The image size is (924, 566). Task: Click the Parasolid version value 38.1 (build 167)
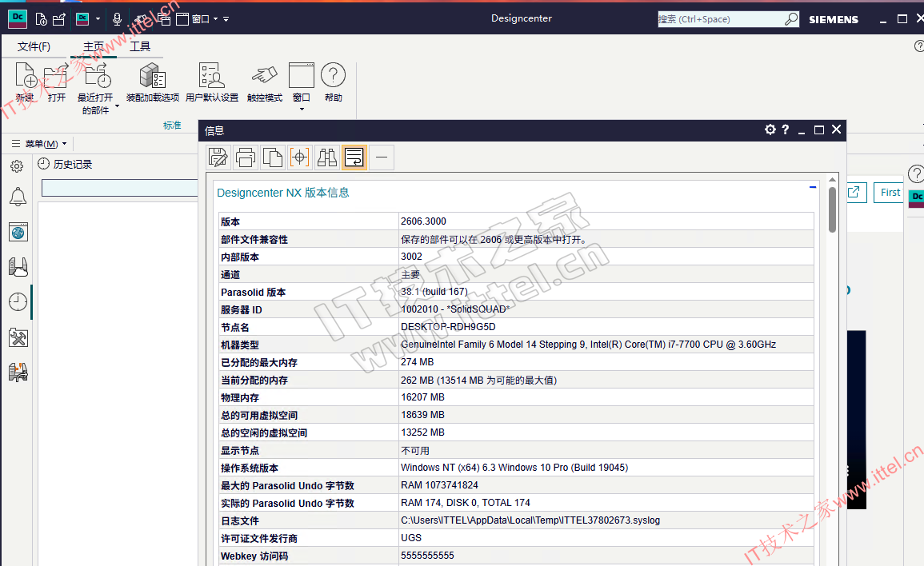click(434, 292)
